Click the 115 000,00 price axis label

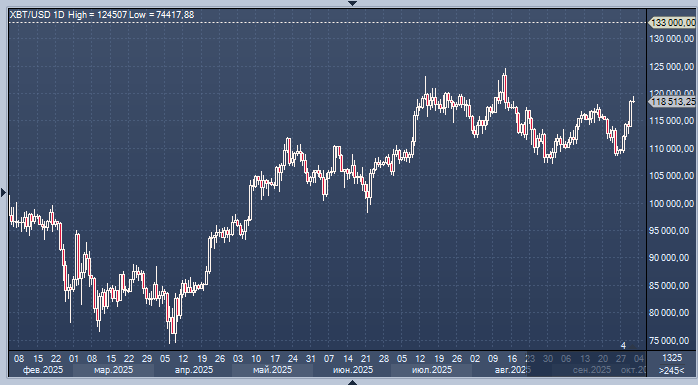tap(672, 121)
